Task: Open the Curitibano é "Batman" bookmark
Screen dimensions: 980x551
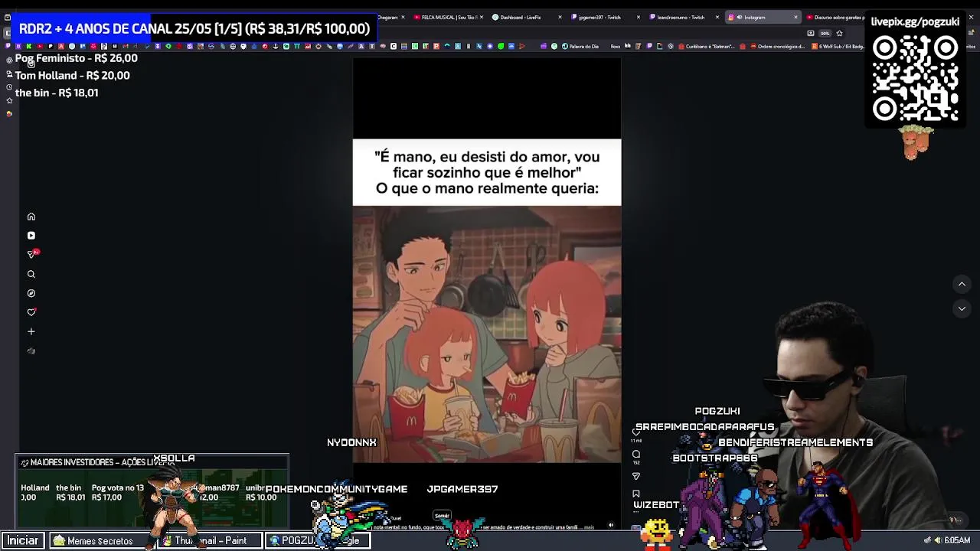Action: (x=705, y=46)
